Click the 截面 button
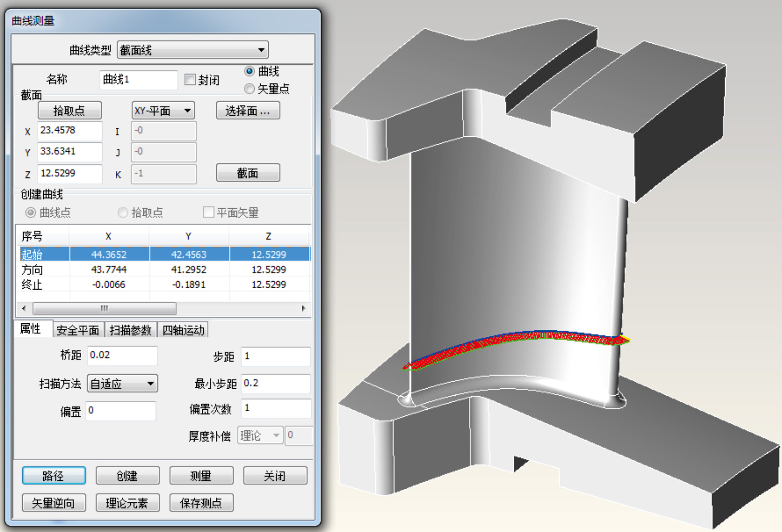 pyautogui.click(x=248, y=173)
